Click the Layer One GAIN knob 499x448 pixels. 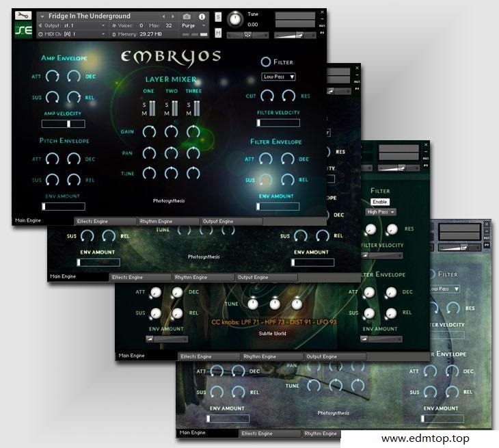(x=149, y=131)
